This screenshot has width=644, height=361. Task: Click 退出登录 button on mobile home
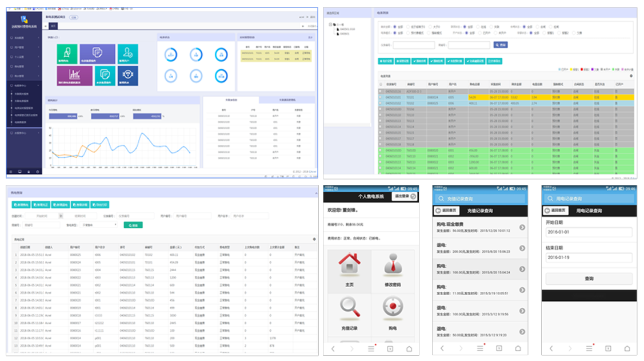(405, 196)
